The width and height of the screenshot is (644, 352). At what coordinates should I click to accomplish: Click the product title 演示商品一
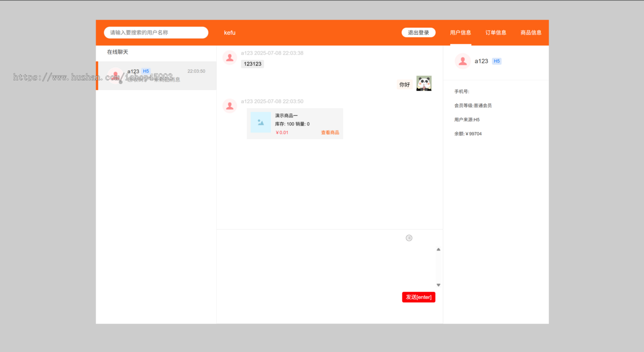point(286,115)
